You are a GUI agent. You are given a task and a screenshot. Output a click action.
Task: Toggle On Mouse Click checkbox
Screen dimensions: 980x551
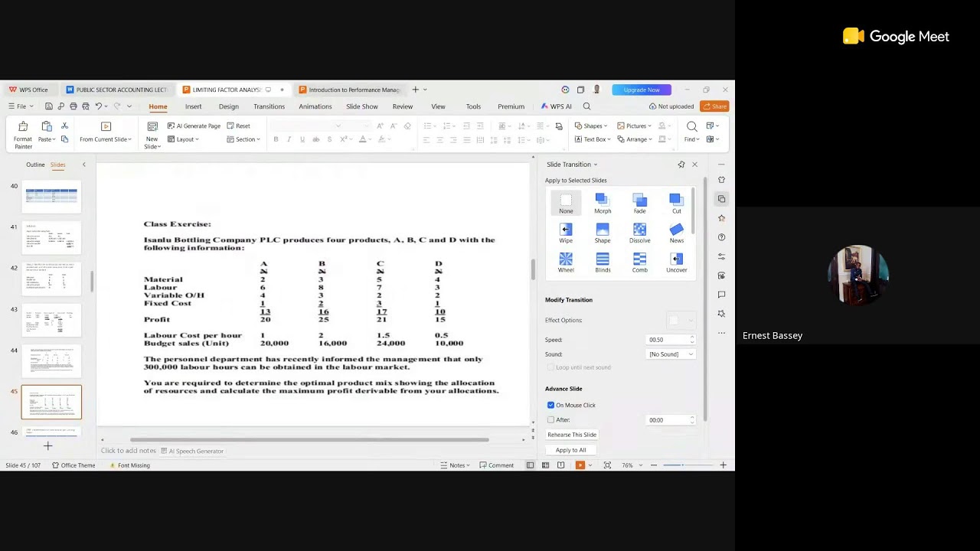click(x=550, y=405)
